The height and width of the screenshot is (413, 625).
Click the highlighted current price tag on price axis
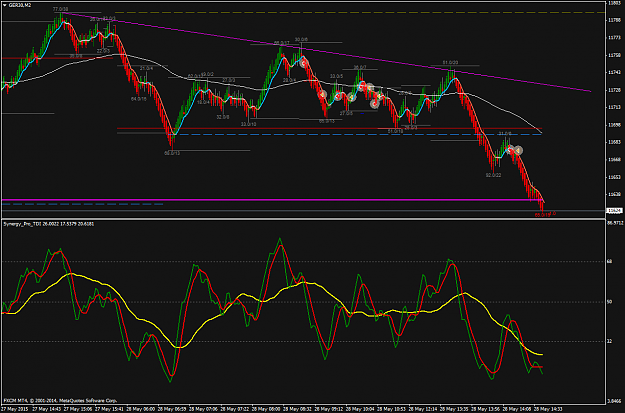[614, 210]
